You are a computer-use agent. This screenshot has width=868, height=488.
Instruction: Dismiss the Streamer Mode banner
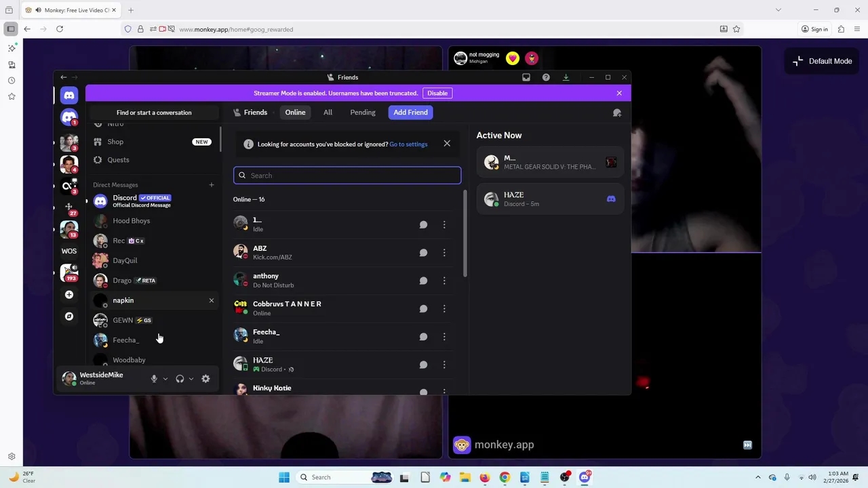pyautogui.click(x=619, y=94)
